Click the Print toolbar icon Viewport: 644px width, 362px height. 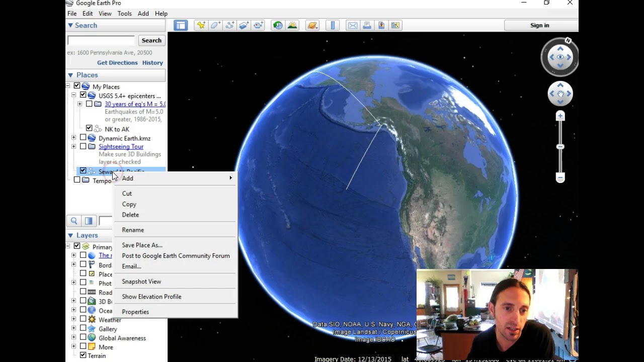pyautogui.click(x=367, y=25)
